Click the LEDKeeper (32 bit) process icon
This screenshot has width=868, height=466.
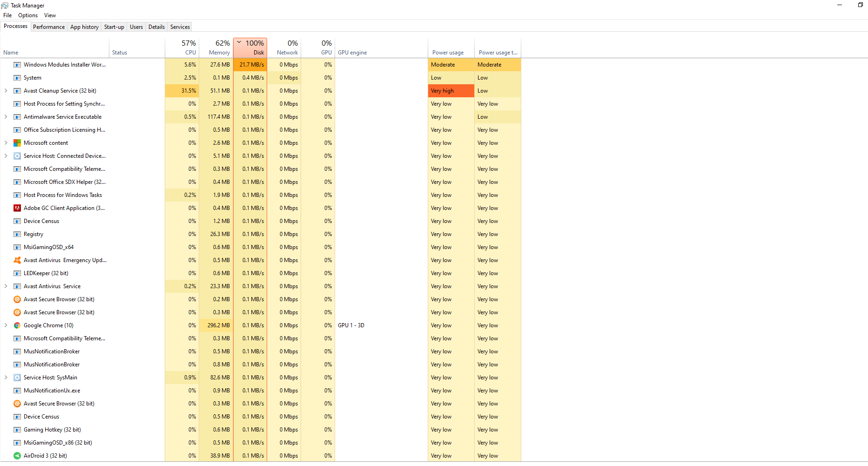[x=17, y=273]
